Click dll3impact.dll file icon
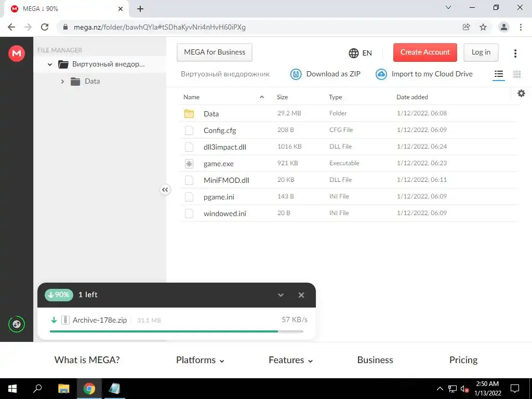Viewport: 532px width, 399px height. (x=189, y=147)
